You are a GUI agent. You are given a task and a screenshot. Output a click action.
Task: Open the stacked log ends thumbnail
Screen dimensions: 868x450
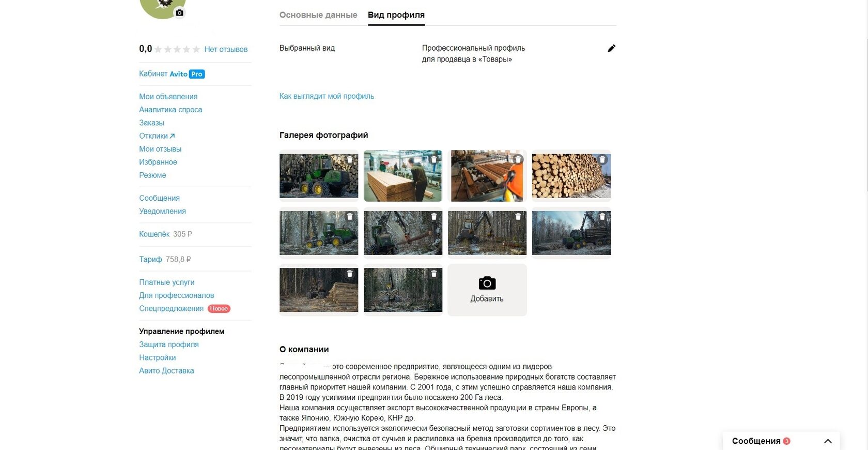(571, 176)
